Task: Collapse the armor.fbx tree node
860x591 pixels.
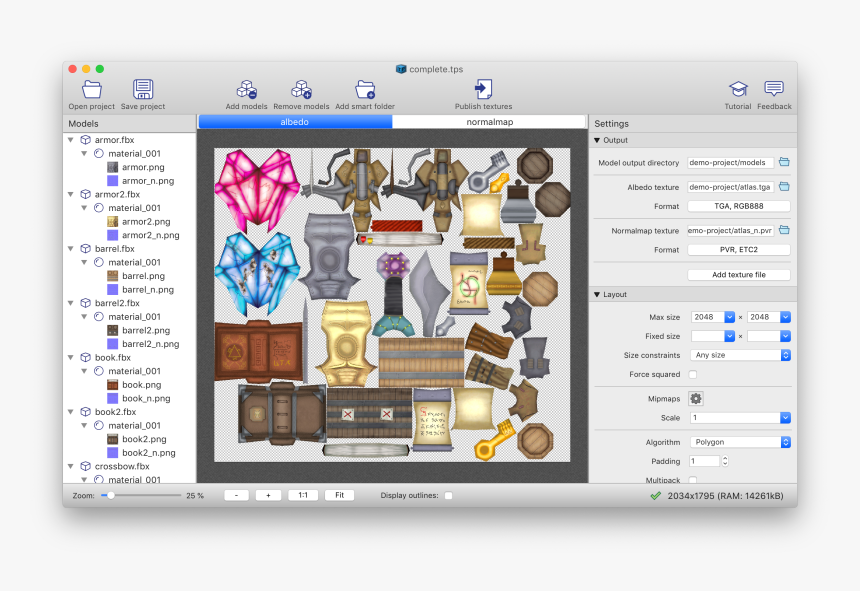Action: (x=71, y=140)
